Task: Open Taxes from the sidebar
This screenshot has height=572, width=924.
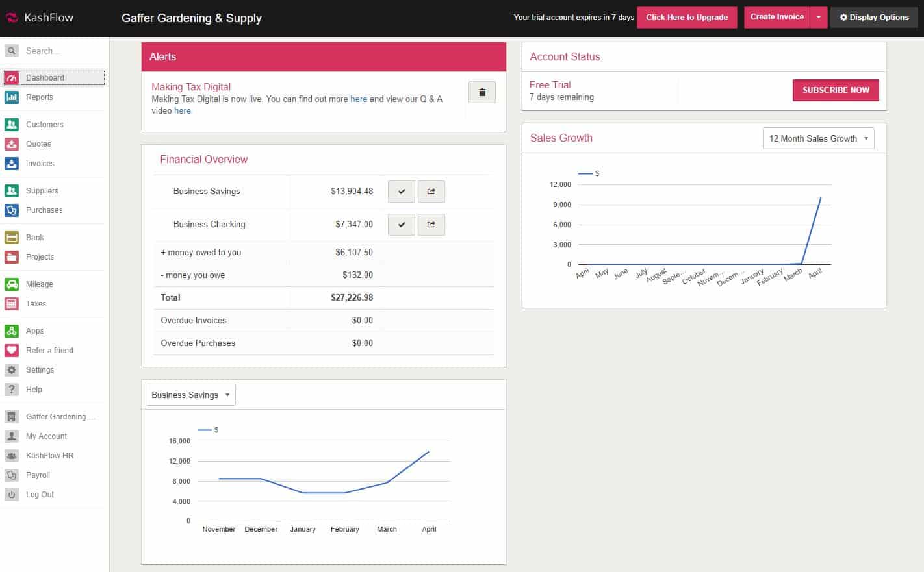Action: (36, 304)
